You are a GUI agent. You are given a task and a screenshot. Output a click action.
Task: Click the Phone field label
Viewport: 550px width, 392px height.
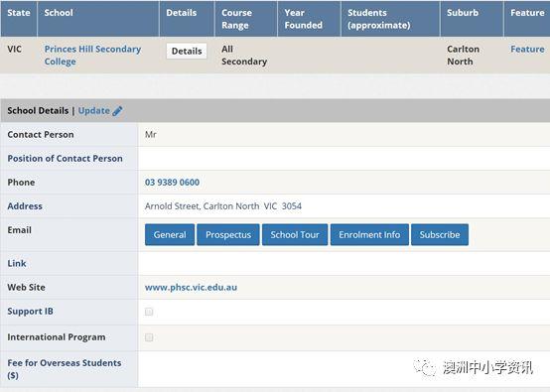[x=21, y=183]
